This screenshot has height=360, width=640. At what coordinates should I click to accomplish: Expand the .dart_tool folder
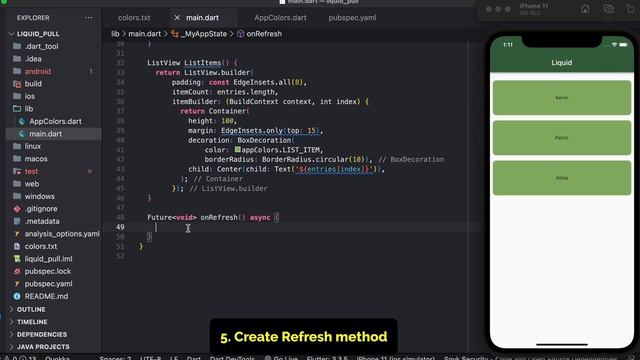click(x=41, y=47)
